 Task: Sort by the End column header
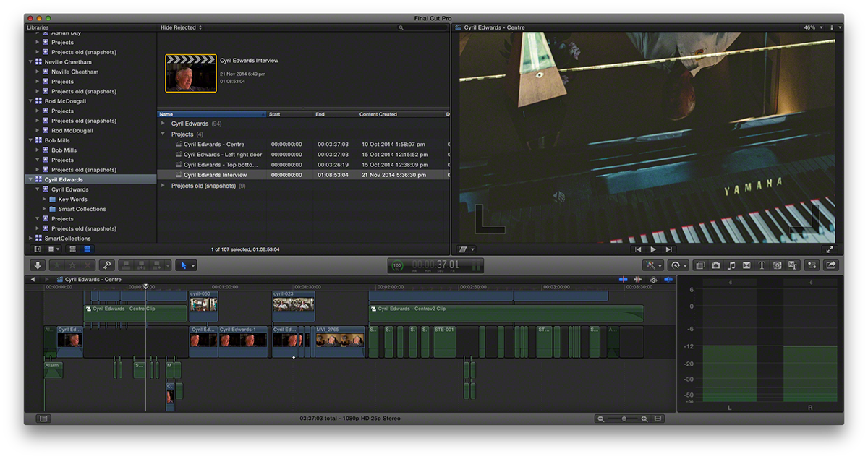335,114
